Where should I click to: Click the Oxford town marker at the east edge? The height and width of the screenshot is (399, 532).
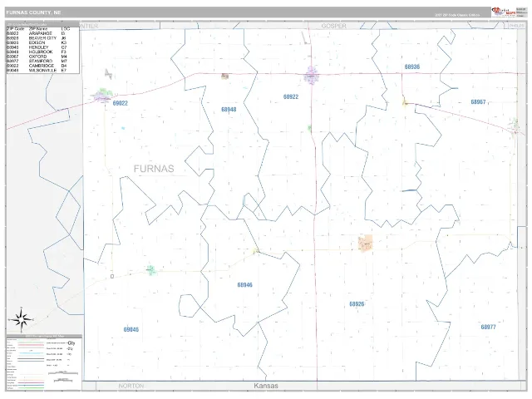pyautogui.click(x=515, y=126)
